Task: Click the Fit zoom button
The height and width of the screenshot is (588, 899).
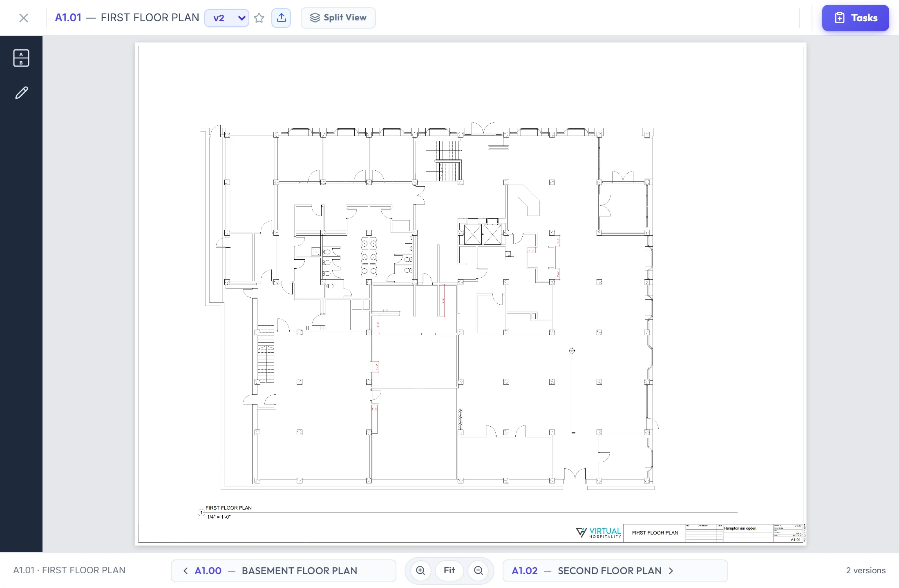Action: (x=449, y=571)
